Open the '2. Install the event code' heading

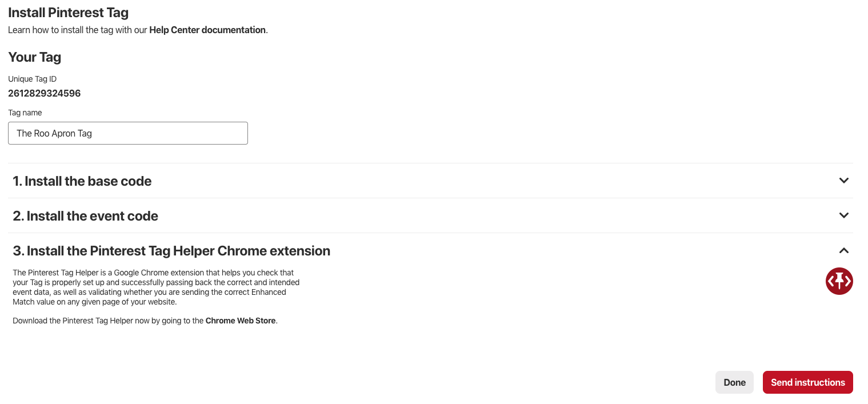pyautogui.click(x=86, y=216)
